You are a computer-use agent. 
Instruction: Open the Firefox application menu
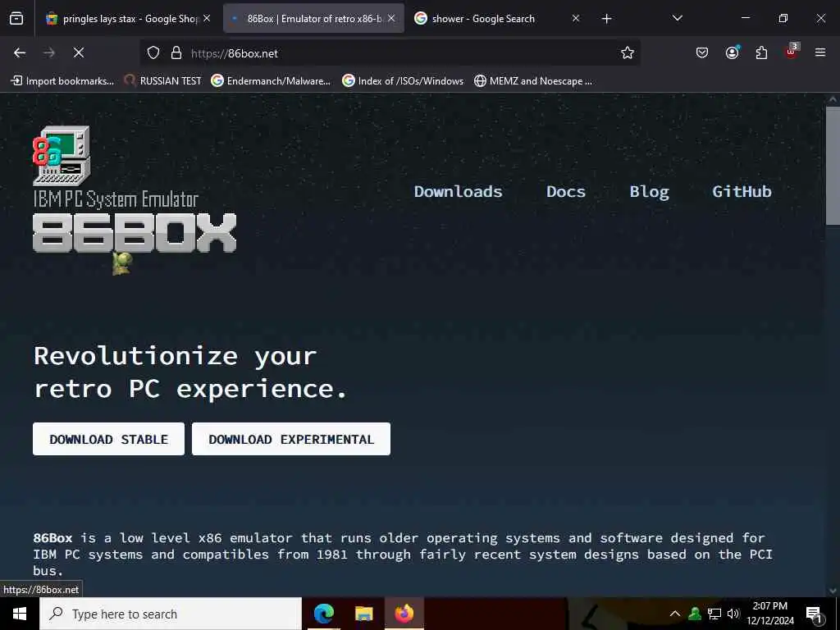(820, 52)
